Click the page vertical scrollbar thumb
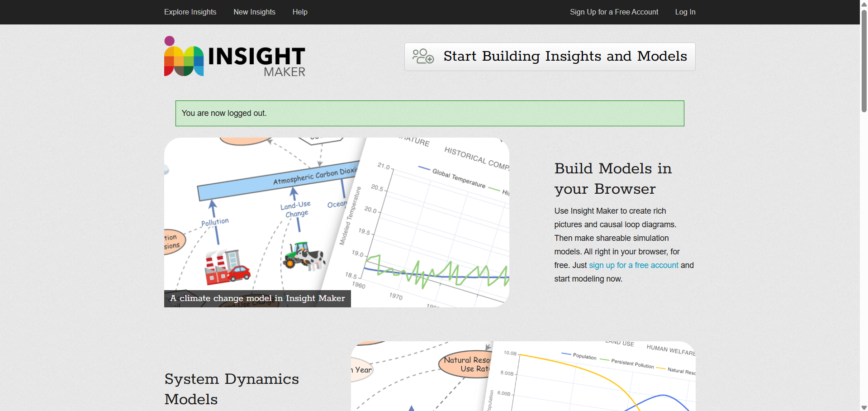Viewport: 868px width, 411px height. (x=864, y=61)
